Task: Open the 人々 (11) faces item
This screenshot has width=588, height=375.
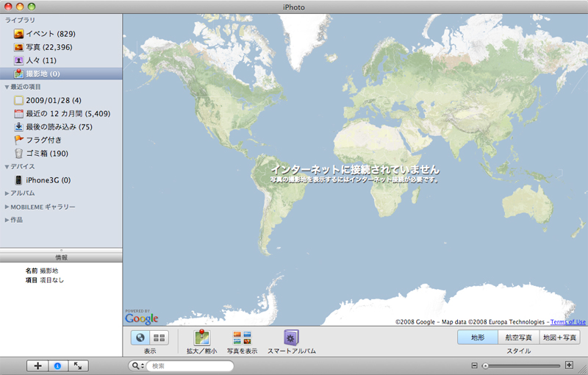Action: coord(61,60)
